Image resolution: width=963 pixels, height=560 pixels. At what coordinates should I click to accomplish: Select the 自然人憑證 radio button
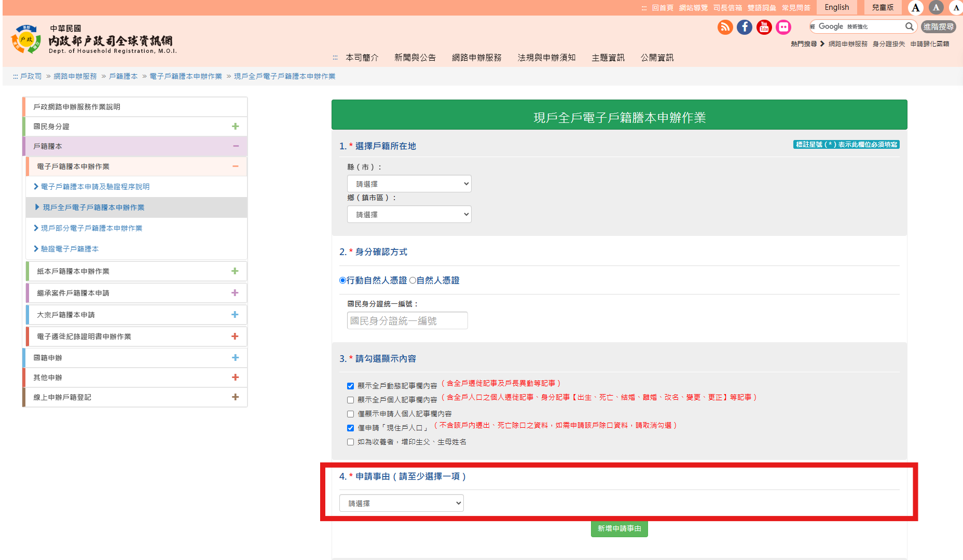pyautogui.click(x=413, y=281)
